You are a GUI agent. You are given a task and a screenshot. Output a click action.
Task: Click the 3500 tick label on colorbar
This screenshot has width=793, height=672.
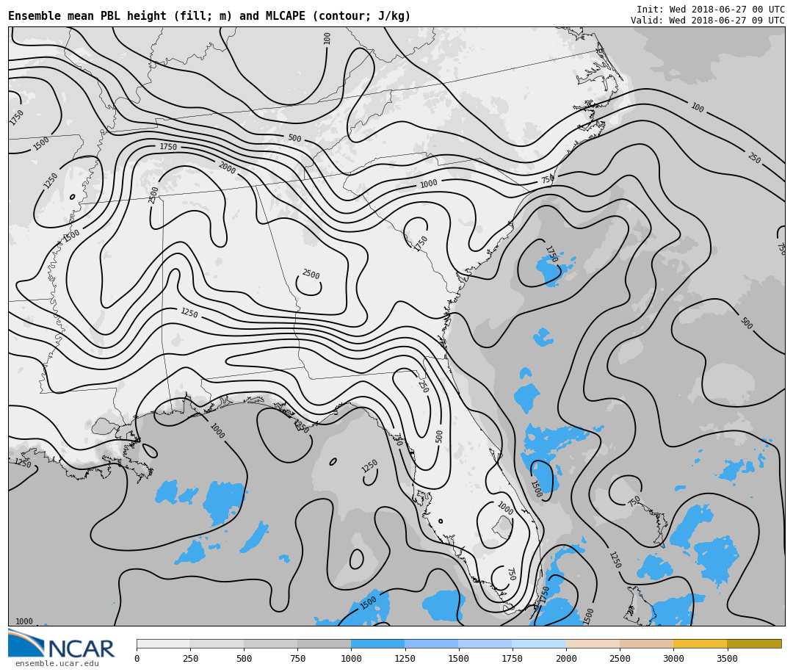(x=727, y=659)
